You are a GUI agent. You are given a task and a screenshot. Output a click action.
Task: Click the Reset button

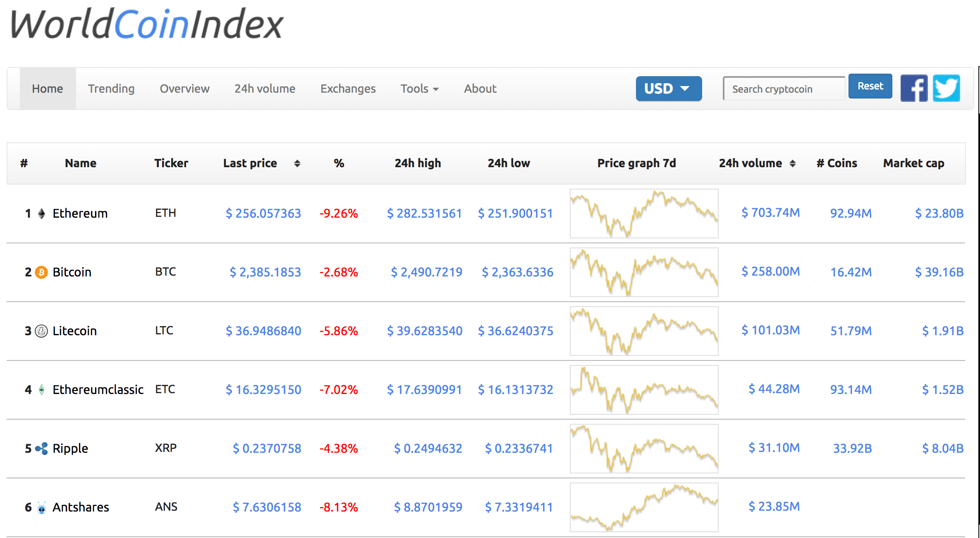870,86
